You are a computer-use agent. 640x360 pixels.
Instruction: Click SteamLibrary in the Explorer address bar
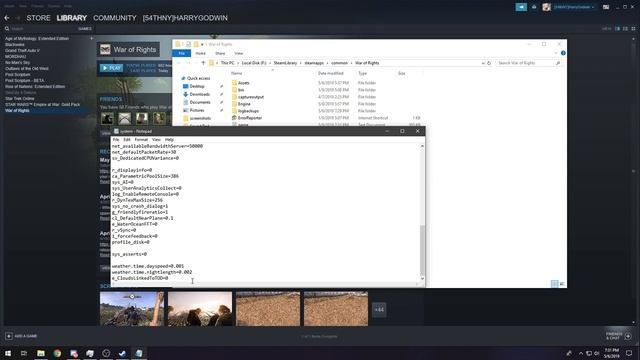285,63
